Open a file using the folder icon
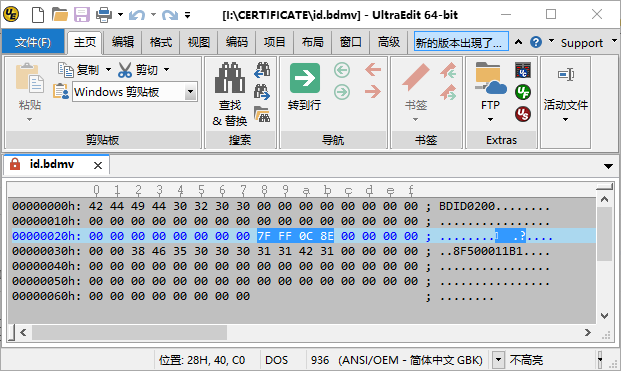621x371 pixels. coord(60,15)
